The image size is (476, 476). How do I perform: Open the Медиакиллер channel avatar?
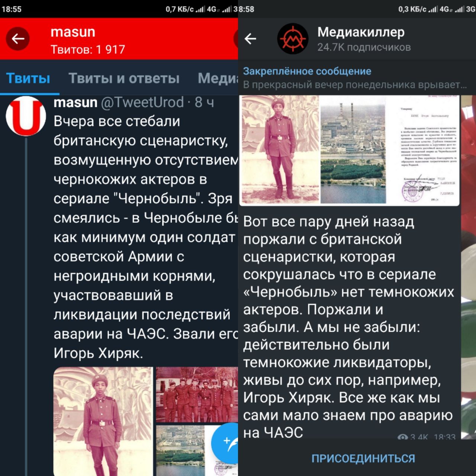pyautogui.click(x=293, y=39)
